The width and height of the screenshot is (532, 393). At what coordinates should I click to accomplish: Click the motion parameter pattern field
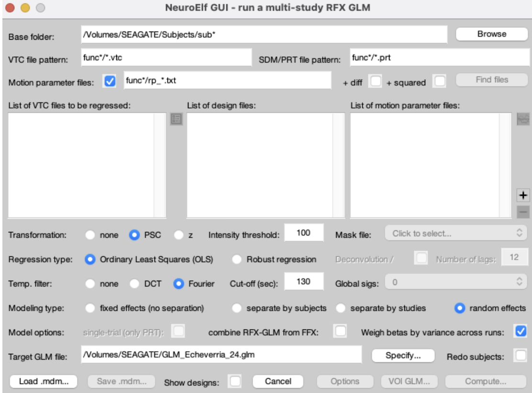click(x=227, y=80)
